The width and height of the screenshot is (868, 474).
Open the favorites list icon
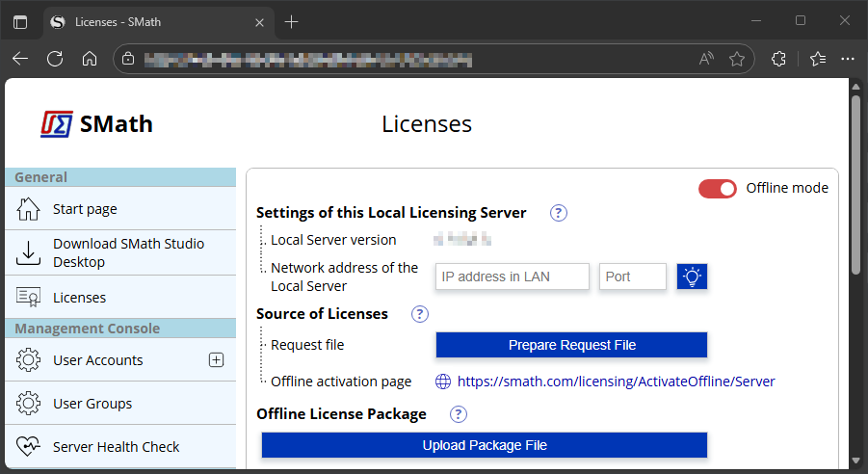click(x=818, y=59)
